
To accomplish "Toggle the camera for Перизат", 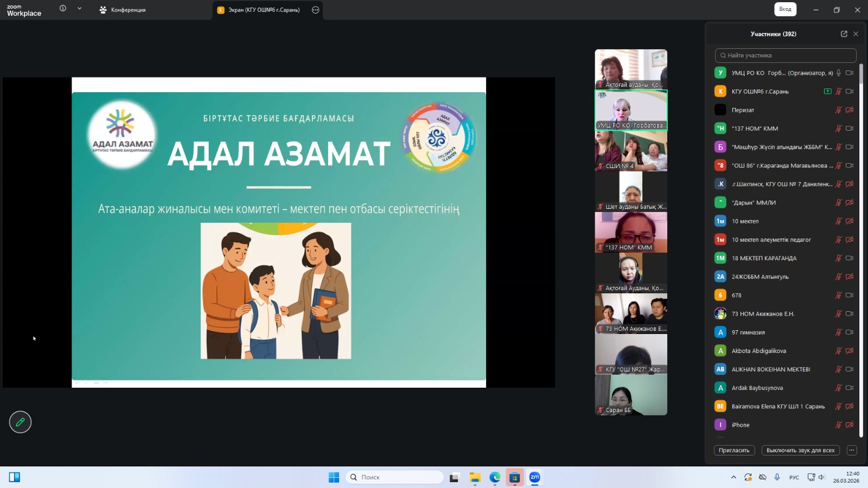I will click(850, 110).
